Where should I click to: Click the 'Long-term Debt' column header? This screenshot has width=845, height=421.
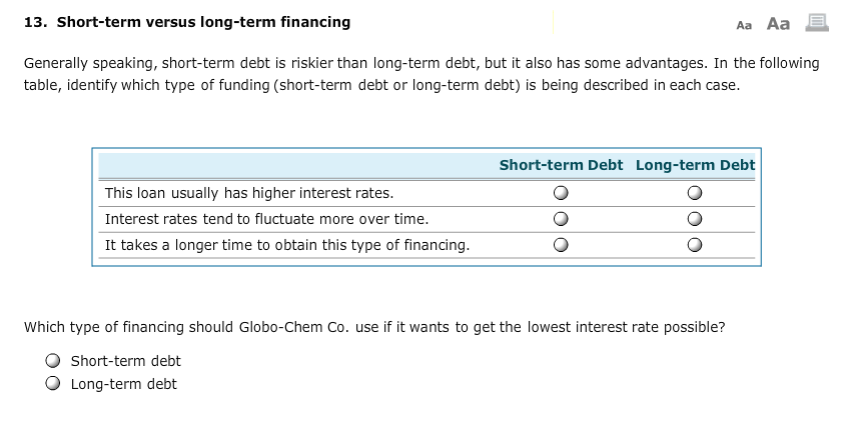pyautogui.click(x=695, y=165)
